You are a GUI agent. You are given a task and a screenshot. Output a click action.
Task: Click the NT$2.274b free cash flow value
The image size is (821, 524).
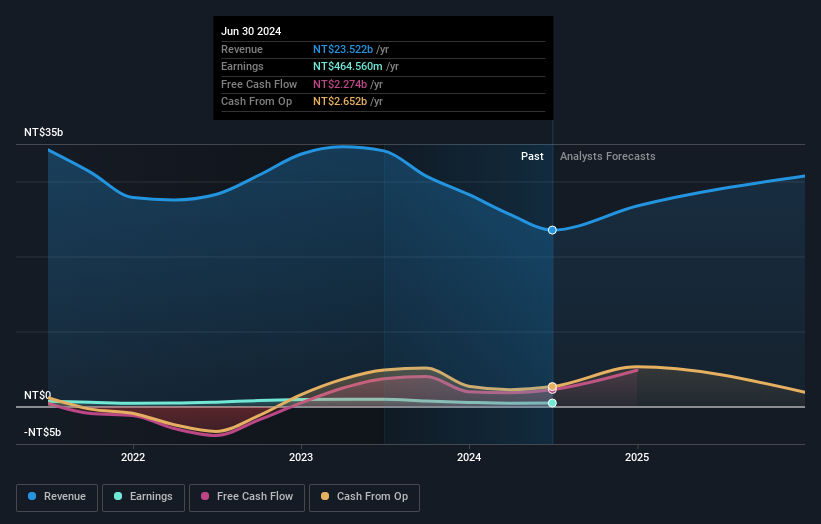click(340, 84)
